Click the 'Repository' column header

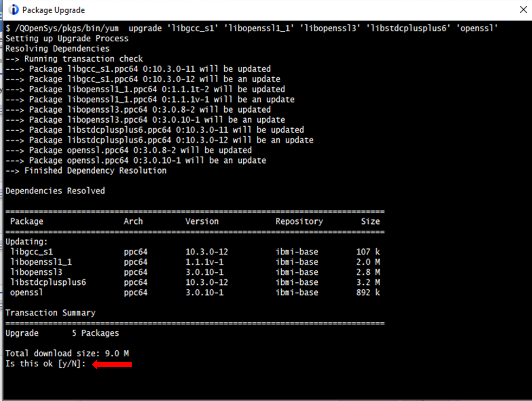tap(299, 222)
